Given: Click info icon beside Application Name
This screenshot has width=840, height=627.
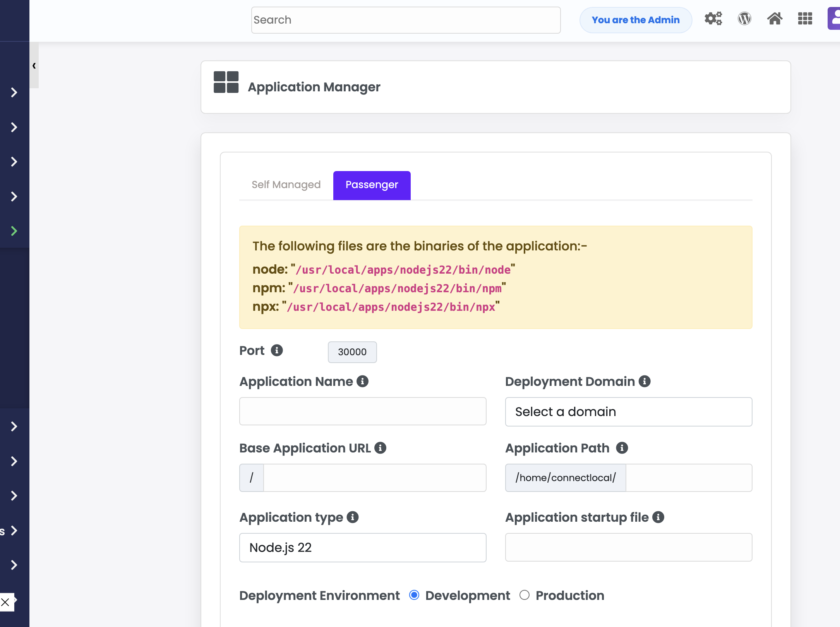Looking at the screenshot, I should click(x=362, y=381).
